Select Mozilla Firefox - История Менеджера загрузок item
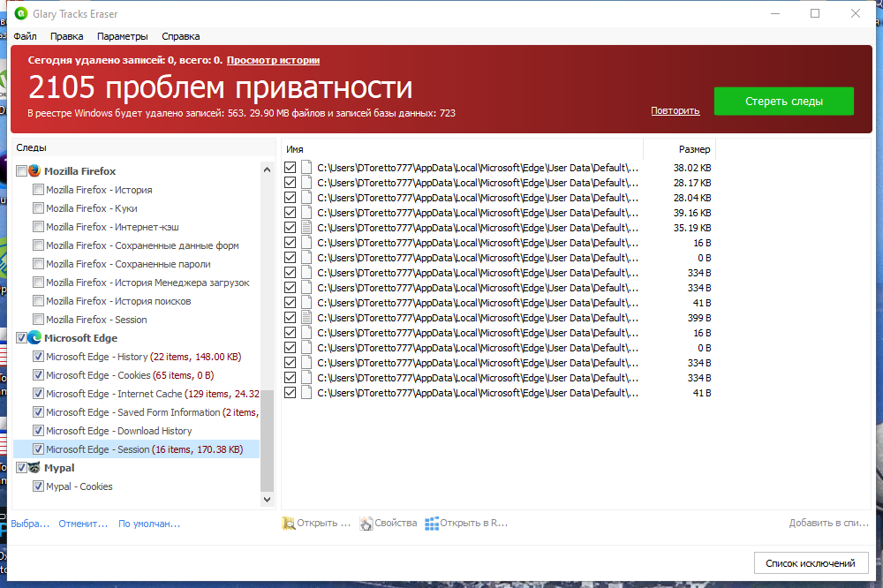This screenshot has height=588, width=883. point(147,283)
